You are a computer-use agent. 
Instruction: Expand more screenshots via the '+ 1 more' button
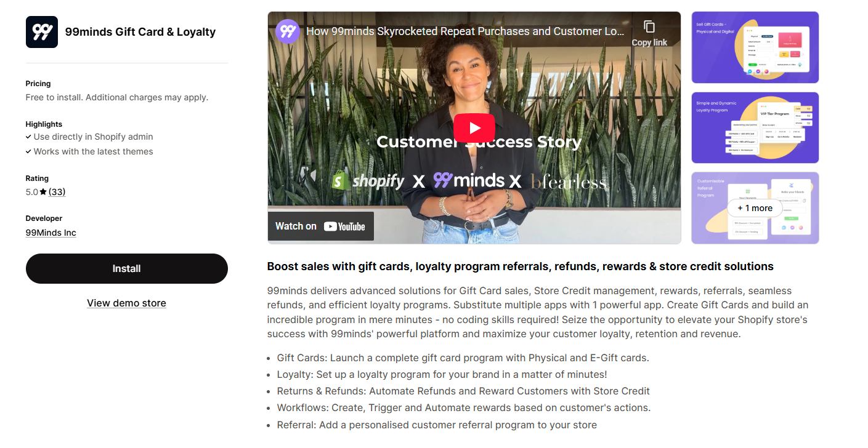(754, 208)
